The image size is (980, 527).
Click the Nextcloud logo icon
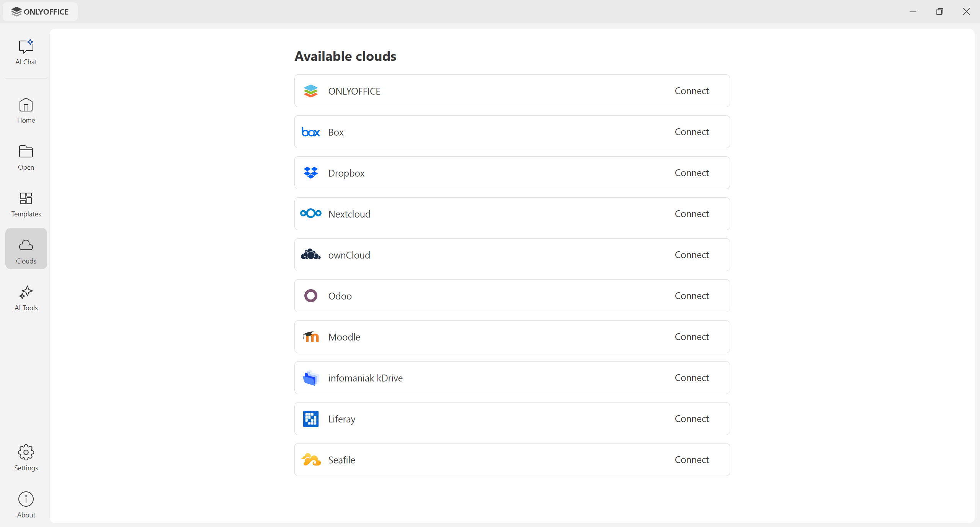pos(311,213)
